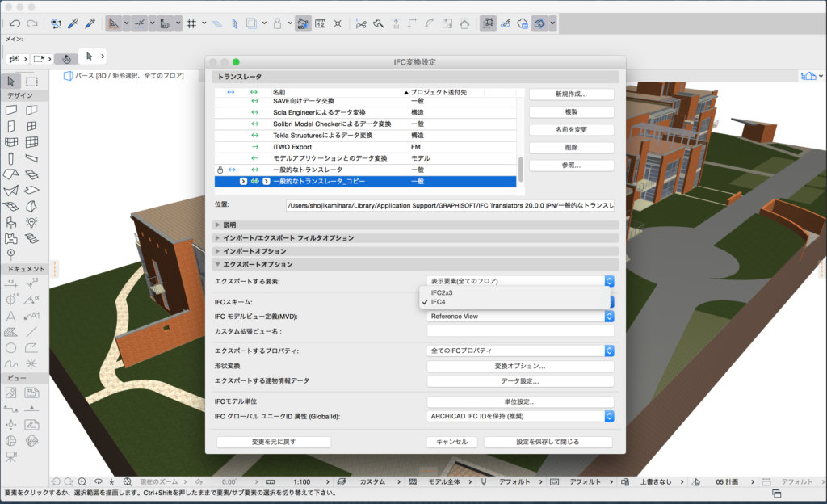This screenshot has width=827, height=504.
Task: Select the Window tool in the toolbox
Action: coord(31,126)
